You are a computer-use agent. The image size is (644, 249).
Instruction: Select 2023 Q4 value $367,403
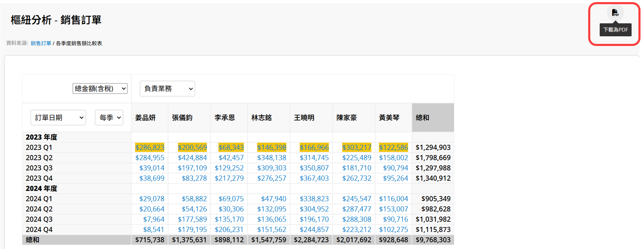coord(314,178)
